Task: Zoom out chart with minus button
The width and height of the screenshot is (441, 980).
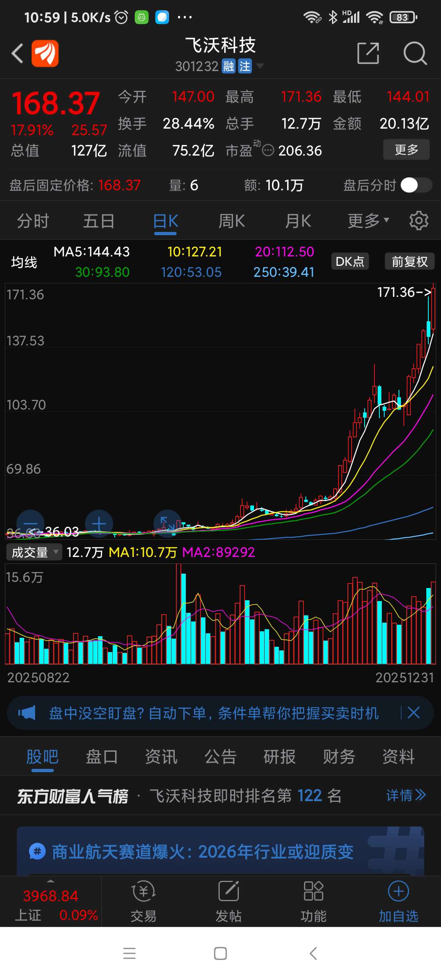Action: click(30, 523)
